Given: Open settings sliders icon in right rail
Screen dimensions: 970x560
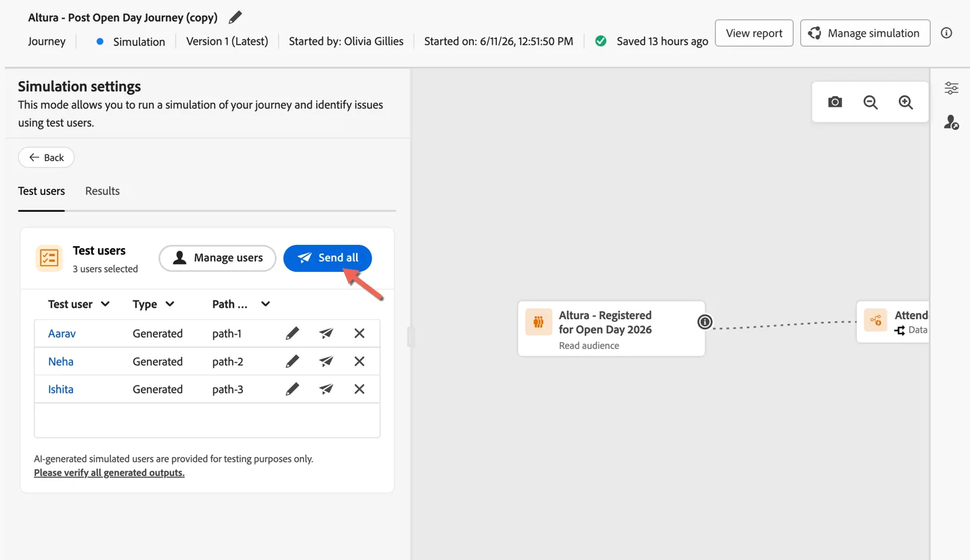Looking at the screenshot, I should pyautogui.click(x=951, y=88).
